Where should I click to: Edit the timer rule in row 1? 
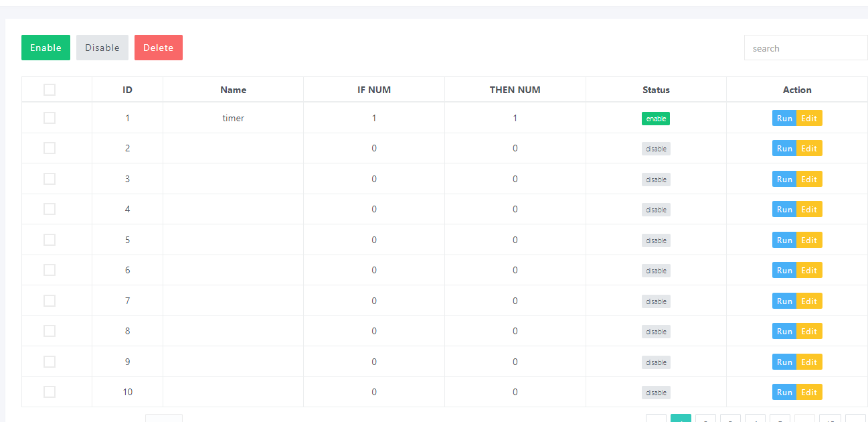point(809,119)
